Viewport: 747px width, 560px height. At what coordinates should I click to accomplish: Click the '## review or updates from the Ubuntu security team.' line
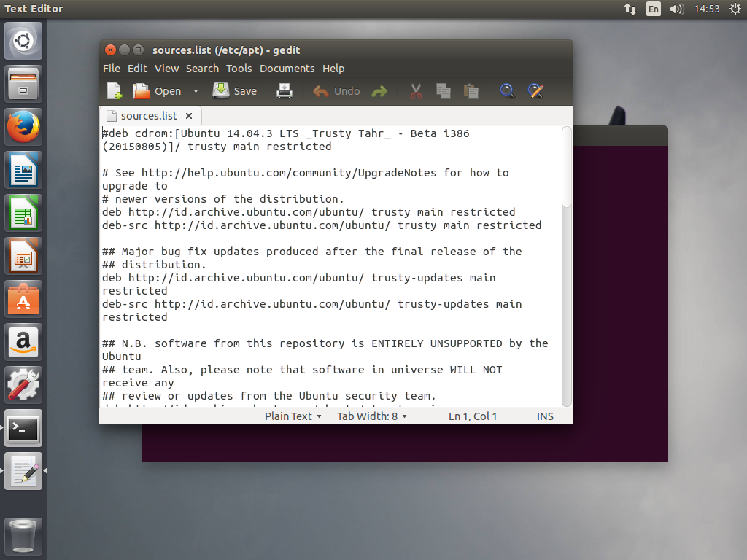(x=268, y=396)
